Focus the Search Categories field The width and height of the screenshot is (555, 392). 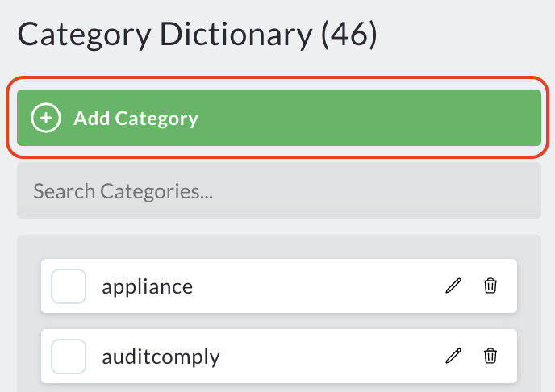pyautogui.click(x=279, y=190)
